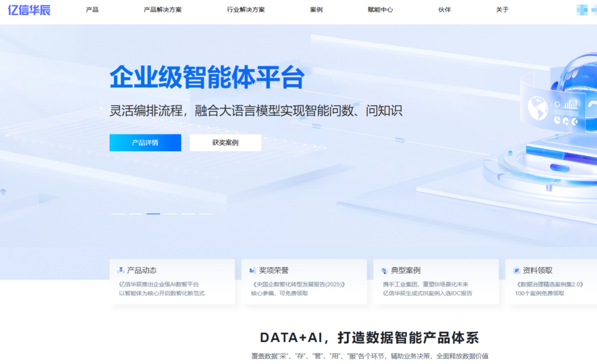Open the 产品解决方案 dropdown menu
The image size is (597, 364).
161,10
